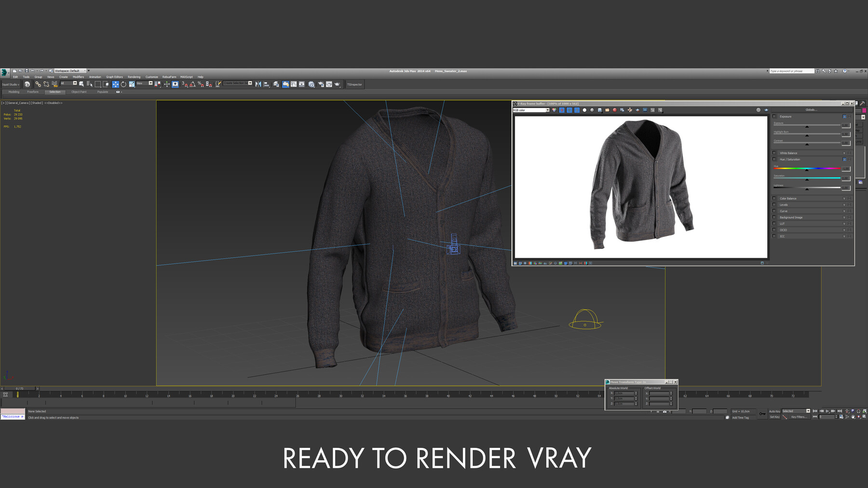Activate the Select and Scale tool
This screenshot has height=488, width=868.
click(x=132, y=84)
